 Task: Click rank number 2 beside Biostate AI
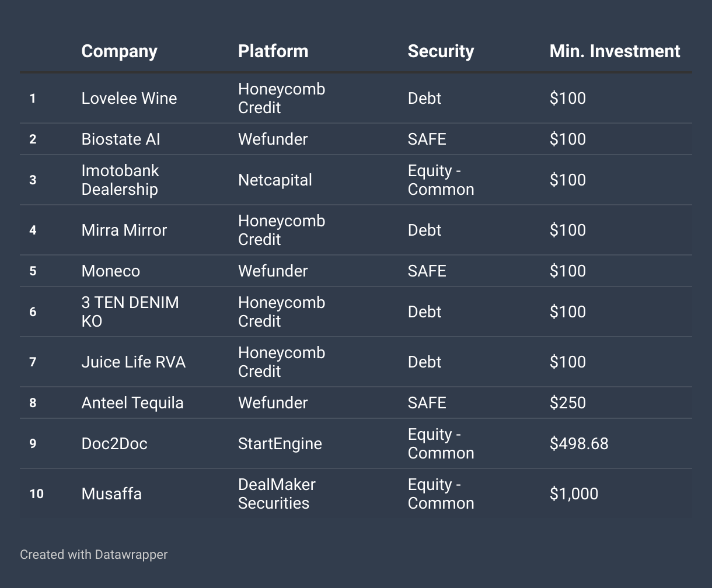[x=33, y=139]
